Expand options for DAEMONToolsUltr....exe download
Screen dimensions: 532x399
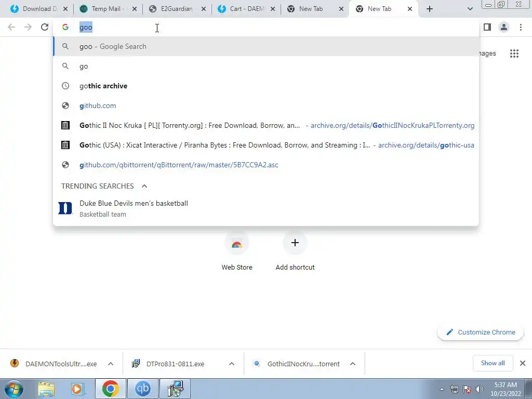pyautogui.click(x=111, y=364)
